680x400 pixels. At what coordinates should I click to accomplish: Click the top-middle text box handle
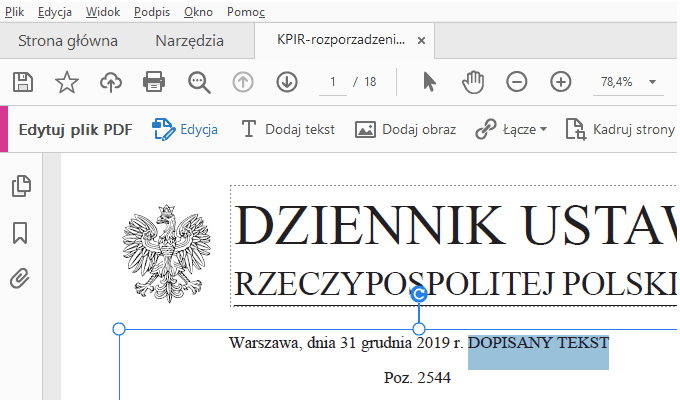tap(418, 329)
